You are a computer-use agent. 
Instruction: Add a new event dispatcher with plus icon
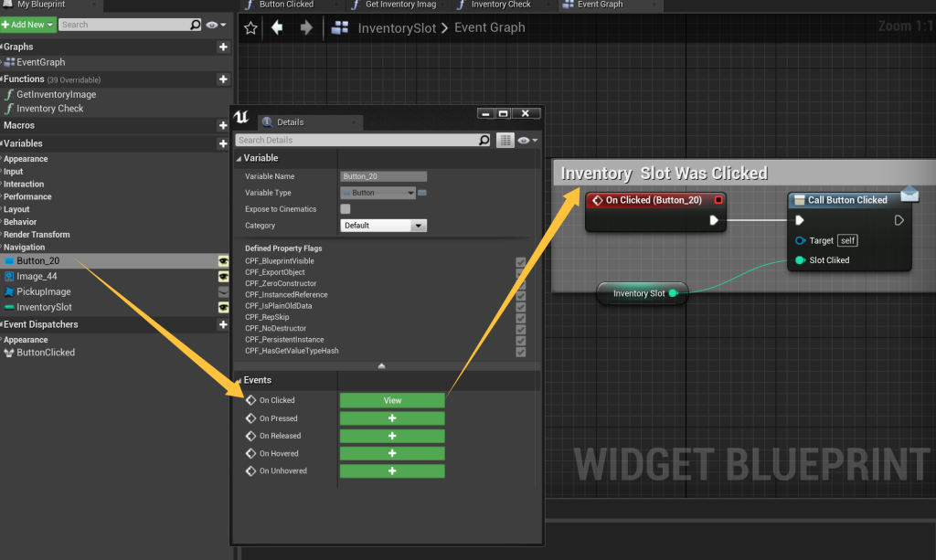(x=223, y=324)
